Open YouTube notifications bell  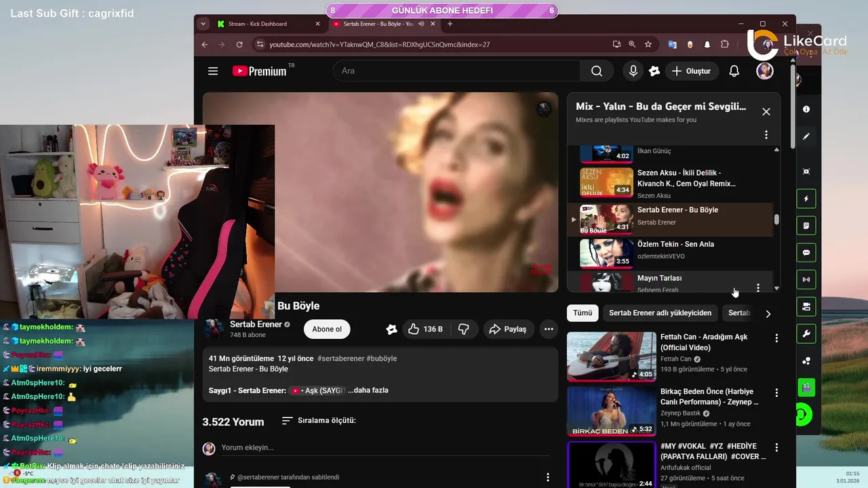(x=734, y=71)
